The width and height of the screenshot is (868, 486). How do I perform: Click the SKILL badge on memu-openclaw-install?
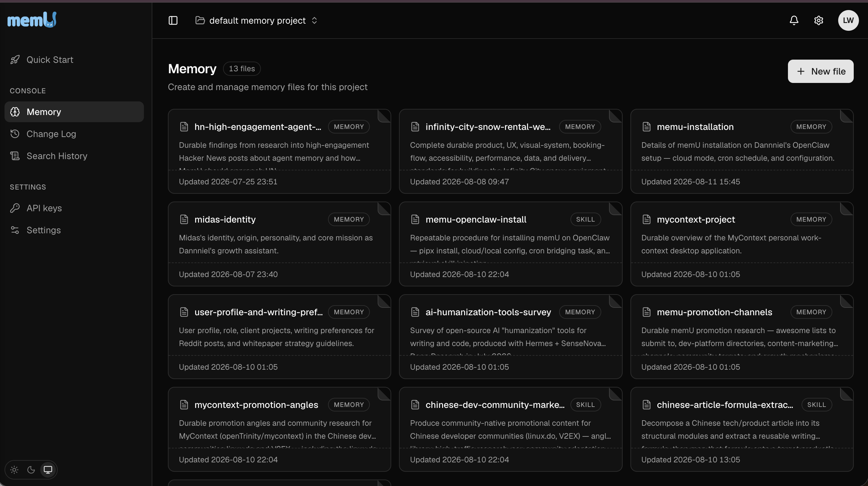click(585, 219)
